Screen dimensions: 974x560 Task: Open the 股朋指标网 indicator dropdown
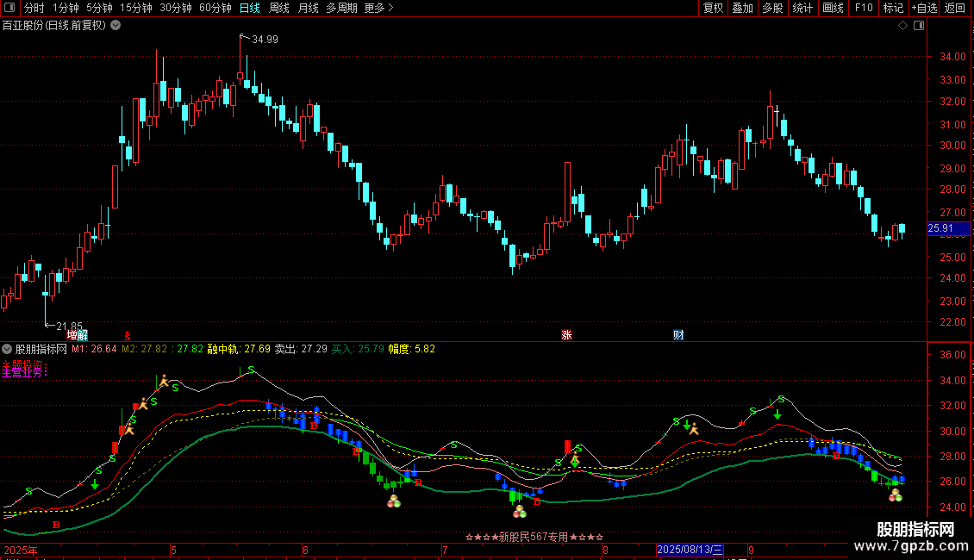(x=7, y=349)
